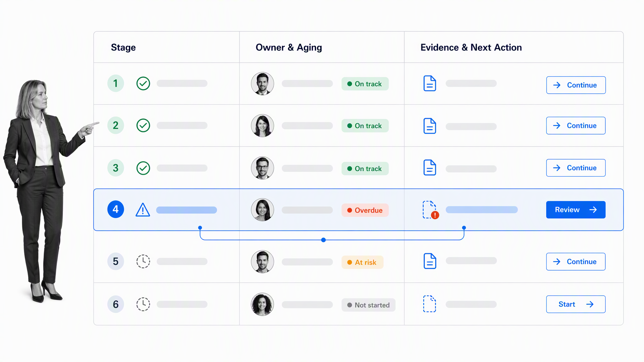Click the owner avatar in the Overdue row
644x362 pixels.
pos(263,210)
